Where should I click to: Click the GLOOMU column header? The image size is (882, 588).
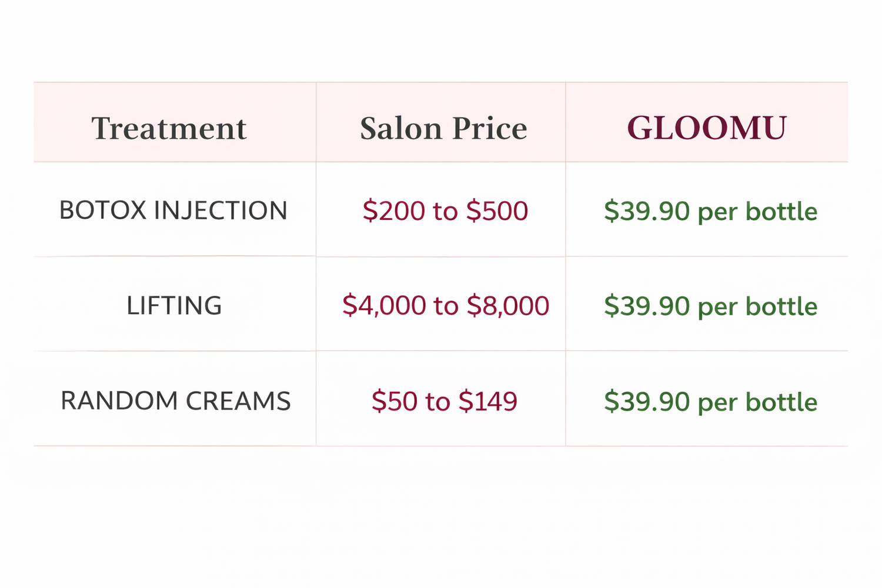pos(706,129)
